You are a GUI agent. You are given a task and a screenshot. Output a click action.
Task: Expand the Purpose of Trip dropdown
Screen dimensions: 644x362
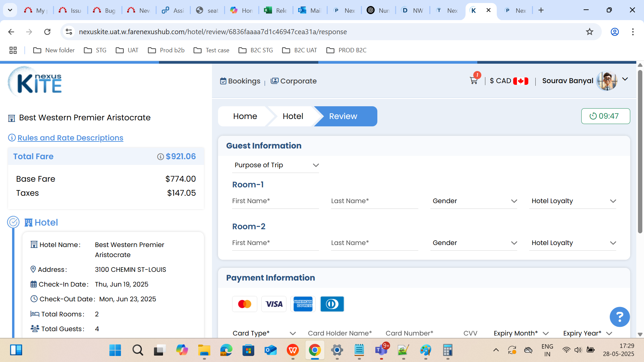click(x=275, y=165)
